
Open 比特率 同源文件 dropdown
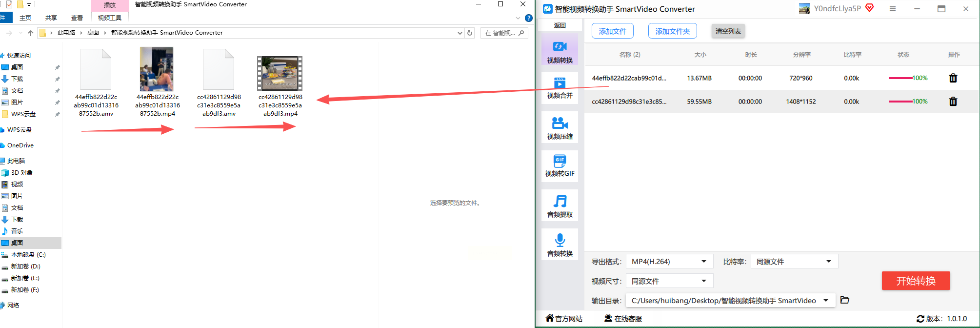click(794, 262)
